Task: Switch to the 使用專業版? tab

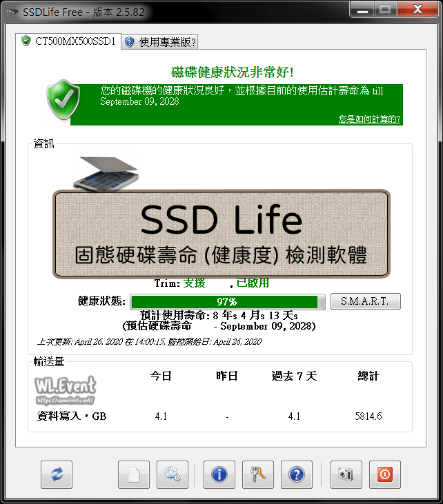Action: pos(160,42)
